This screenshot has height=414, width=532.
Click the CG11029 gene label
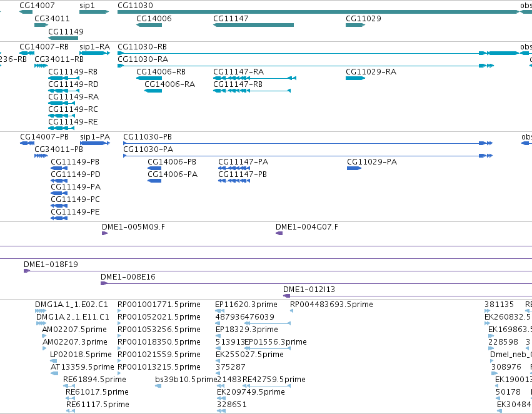[363, 18]
